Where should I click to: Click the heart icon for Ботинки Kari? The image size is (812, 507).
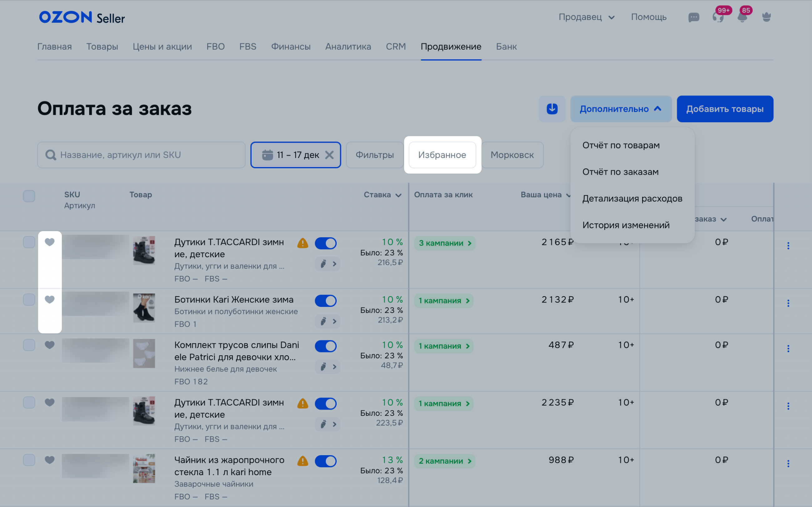tap(50, 299)
